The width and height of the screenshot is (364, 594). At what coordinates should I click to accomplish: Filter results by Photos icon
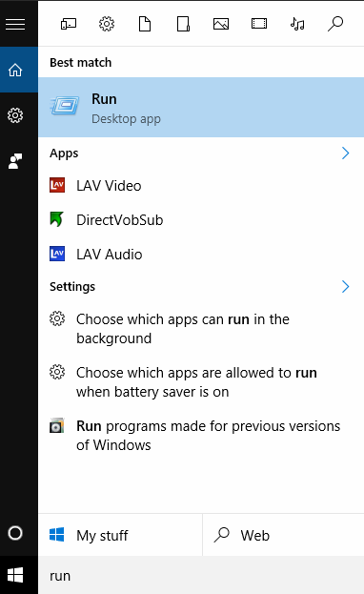coord(221,24)
